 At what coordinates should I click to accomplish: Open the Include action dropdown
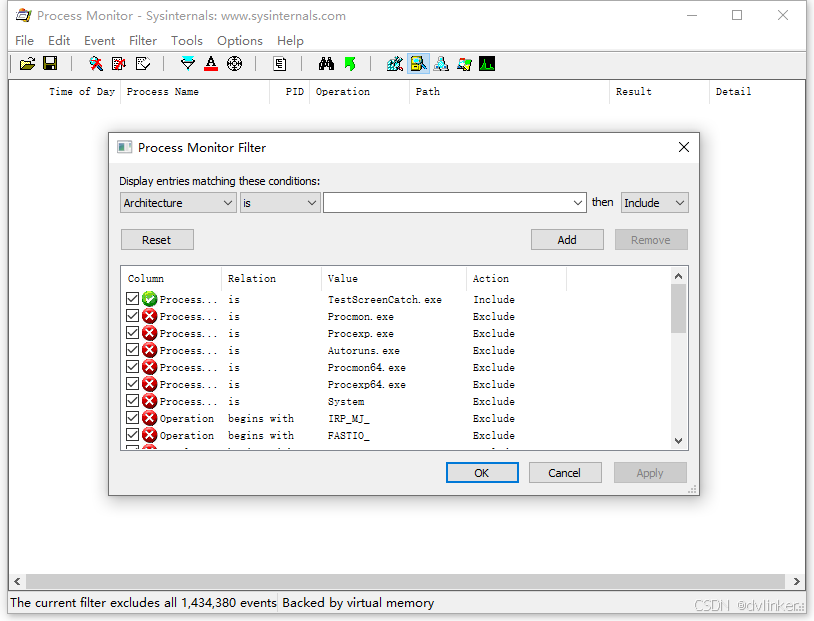pos(655,202)
